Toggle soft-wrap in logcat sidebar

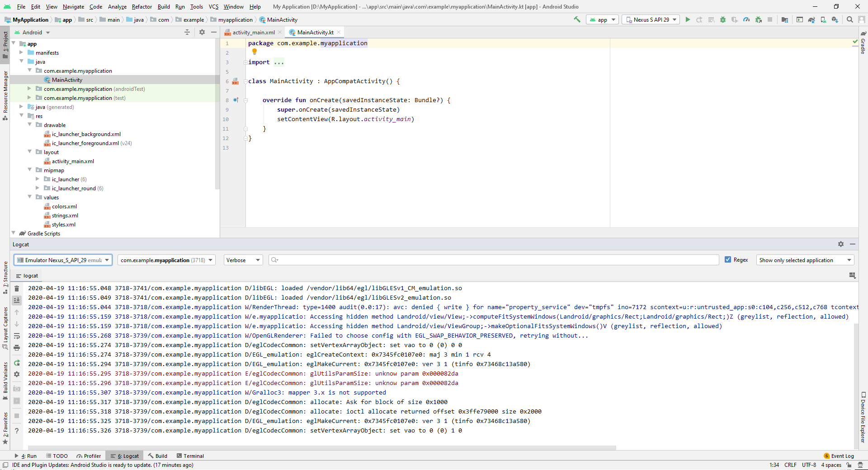click(17, 336)
